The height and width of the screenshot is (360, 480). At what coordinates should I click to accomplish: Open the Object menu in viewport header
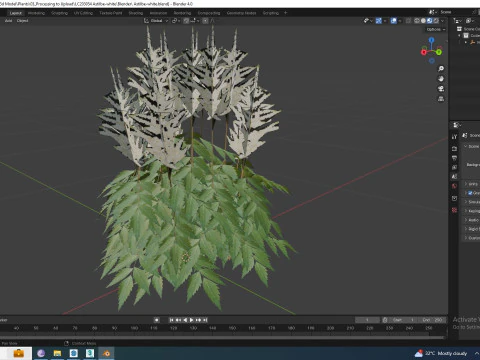[x=22, y=21]
